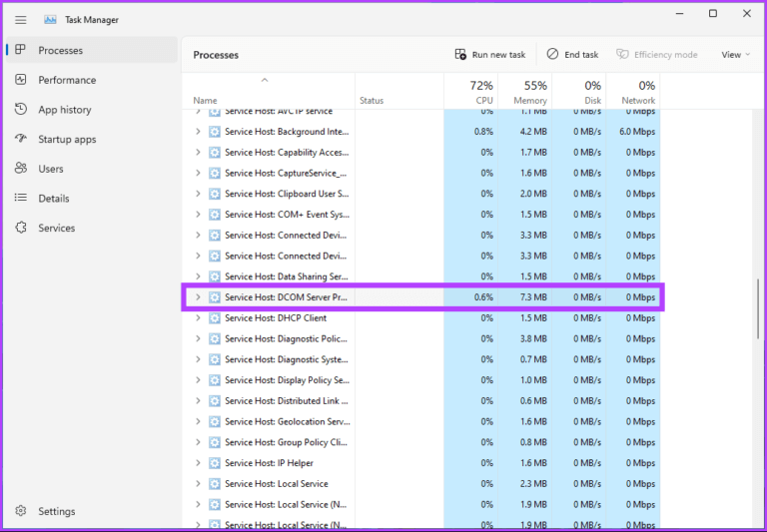The height and width of the screenshot is (532, 767).
Task: Click the Settings gear icon in sidebar
Action: tap(21, 510)
